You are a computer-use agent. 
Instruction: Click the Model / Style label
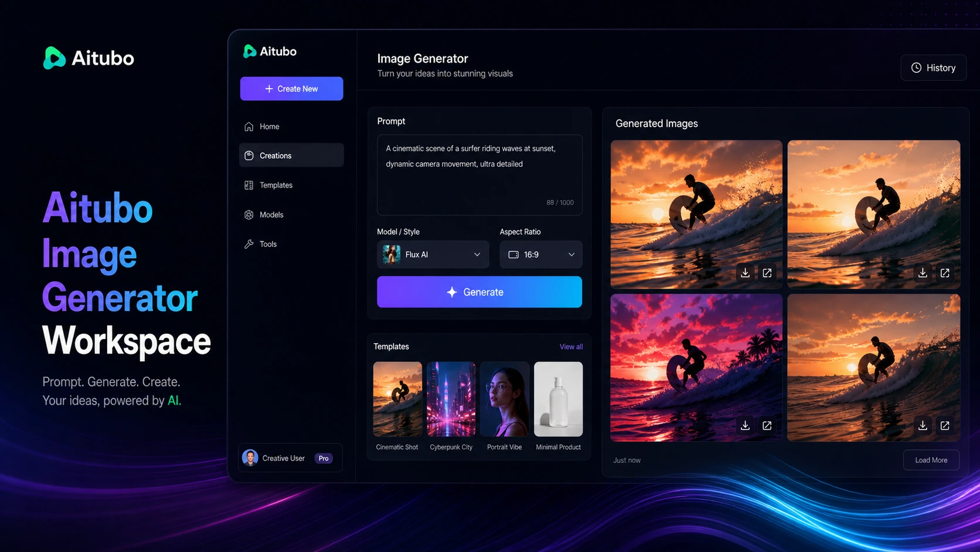point(398,232)
